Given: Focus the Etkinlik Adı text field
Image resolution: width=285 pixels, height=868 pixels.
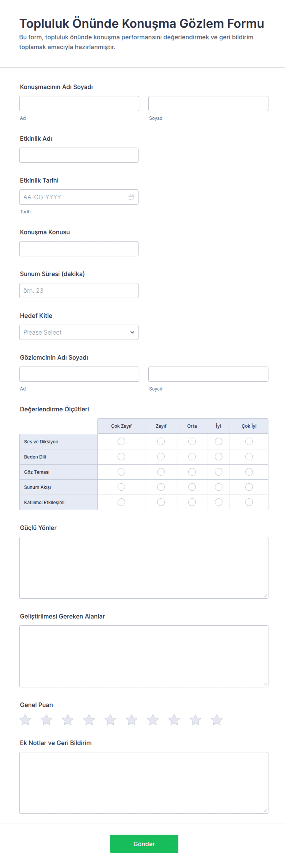Looking at the screenshot, I should point(79,155).
